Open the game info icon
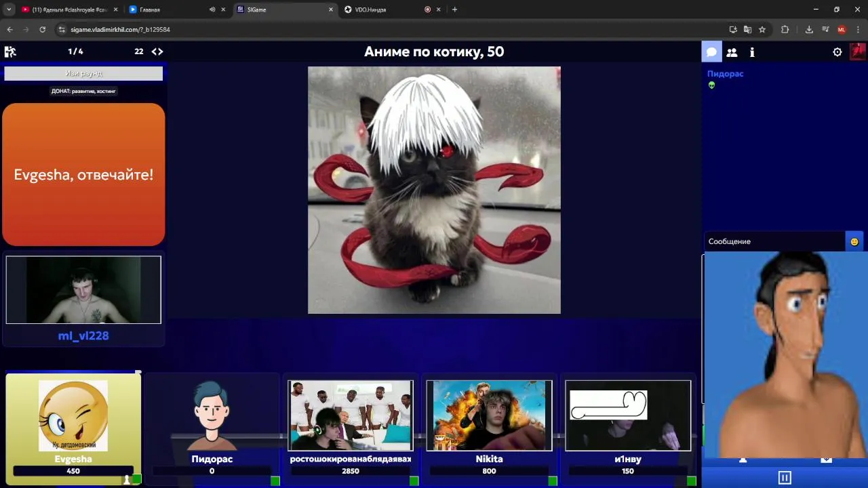868x488 pixels. click(752, 52)
